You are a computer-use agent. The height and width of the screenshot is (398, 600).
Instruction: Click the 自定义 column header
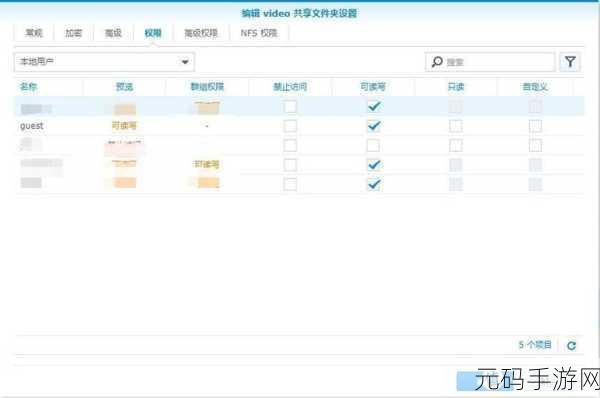pyautogui.click(x=535, y=86)
